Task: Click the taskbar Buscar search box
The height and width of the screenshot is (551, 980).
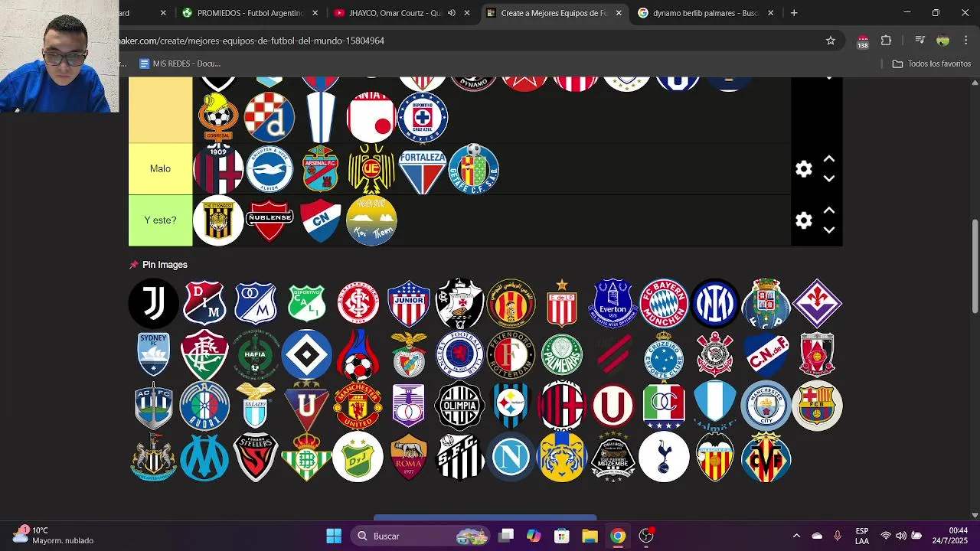Action: click(421, 536)
